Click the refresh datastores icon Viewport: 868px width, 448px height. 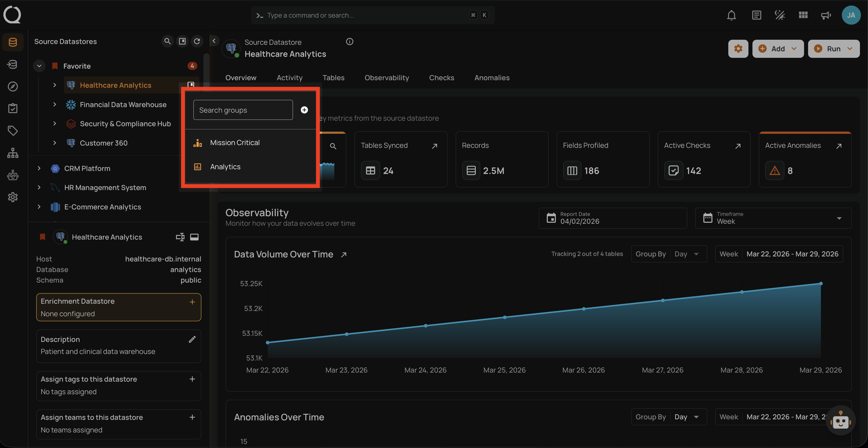click(197, 41)
